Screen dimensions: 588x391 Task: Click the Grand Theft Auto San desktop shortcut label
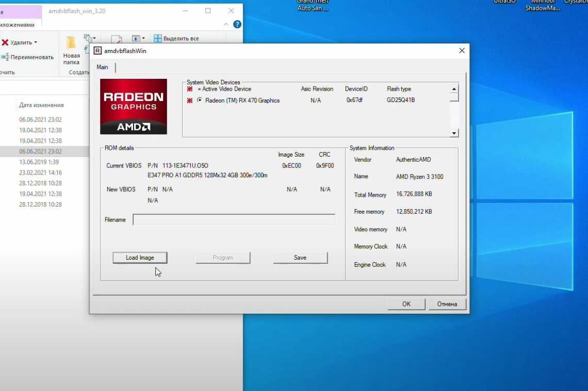point(313,5)
